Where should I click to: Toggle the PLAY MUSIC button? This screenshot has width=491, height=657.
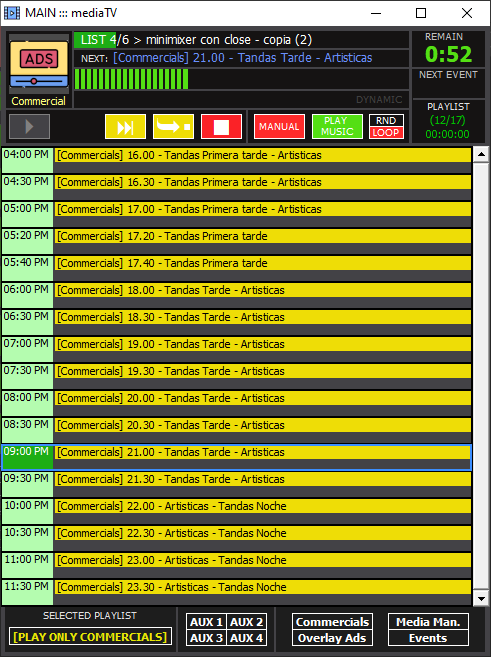coord(337,126)
